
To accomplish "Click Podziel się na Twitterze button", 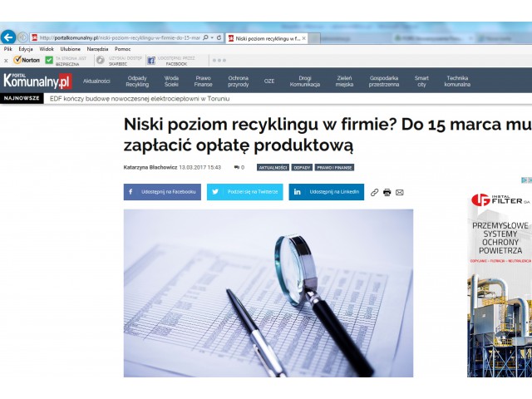I will pyautogui.click(x=244, y=192).
